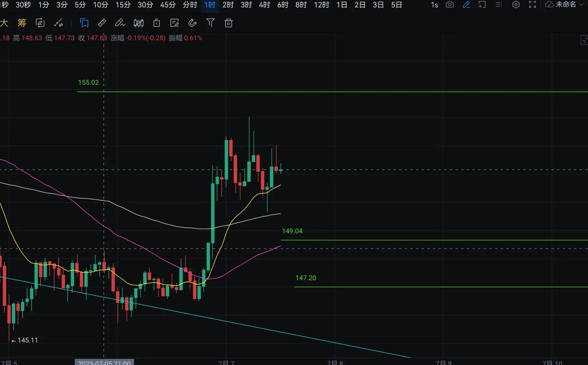588x365 pixels.
Task: Select the 5分 interval
Action: click(80, 5)
